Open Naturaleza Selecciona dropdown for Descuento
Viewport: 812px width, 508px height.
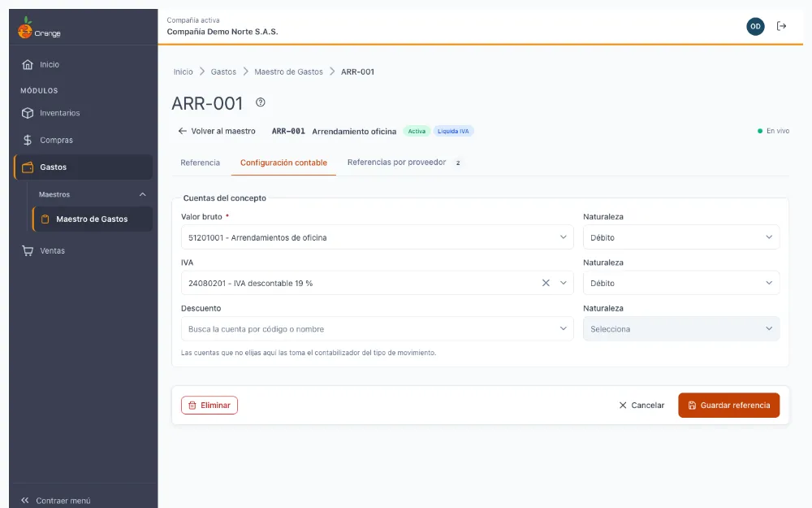[x=681, y=328]
